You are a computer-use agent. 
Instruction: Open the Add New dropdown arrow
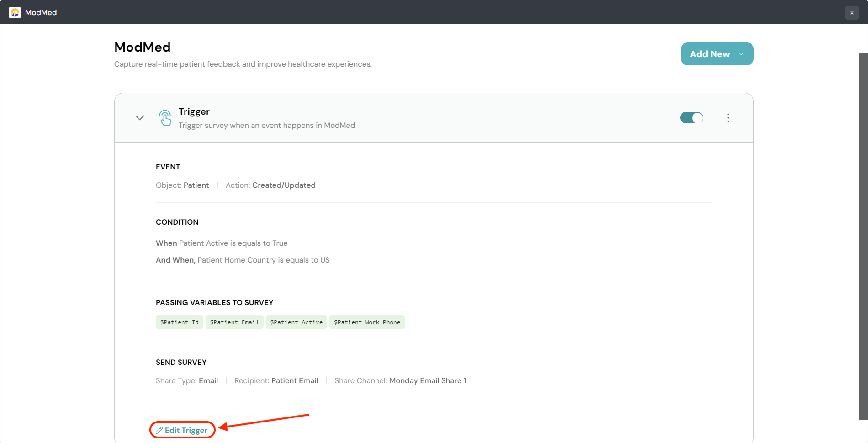[x=741, y=54]
